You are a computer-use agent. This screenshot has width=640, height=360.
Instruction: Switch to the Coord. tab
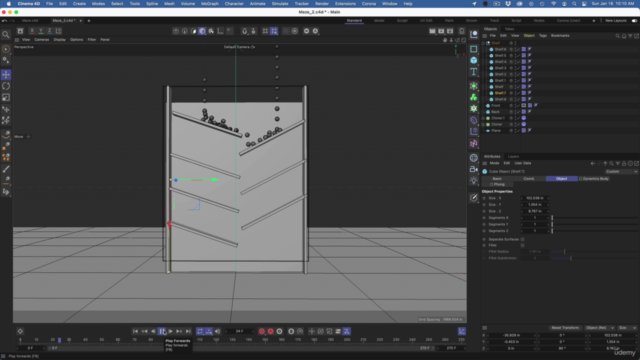pyautogui.click(x=529, y=179)
